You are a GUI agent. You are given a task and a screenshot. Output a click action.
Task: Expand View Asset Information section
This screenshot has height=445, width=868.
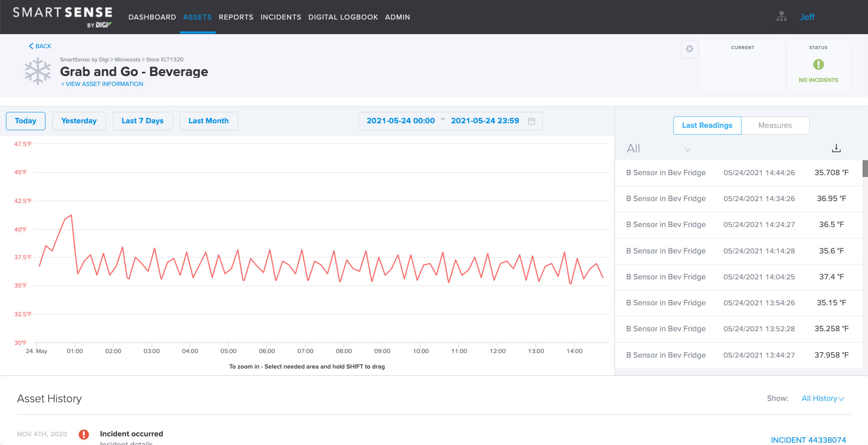[102, 84]
